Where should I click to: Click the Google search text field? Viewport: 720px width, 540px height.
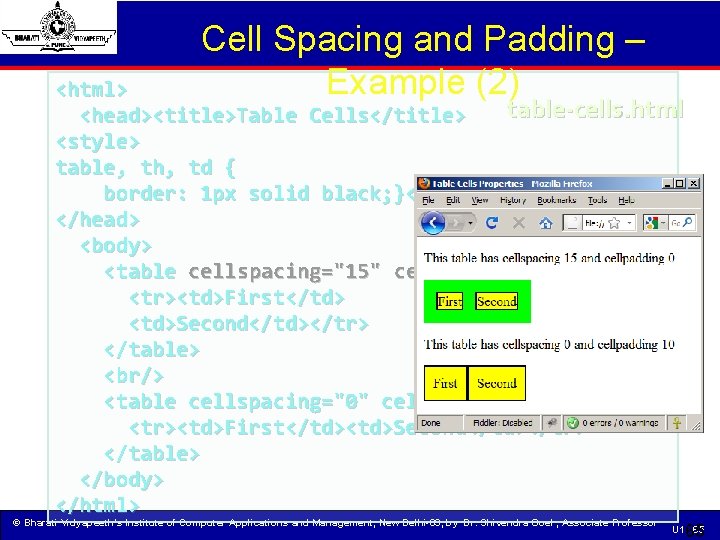coord(675,223)
